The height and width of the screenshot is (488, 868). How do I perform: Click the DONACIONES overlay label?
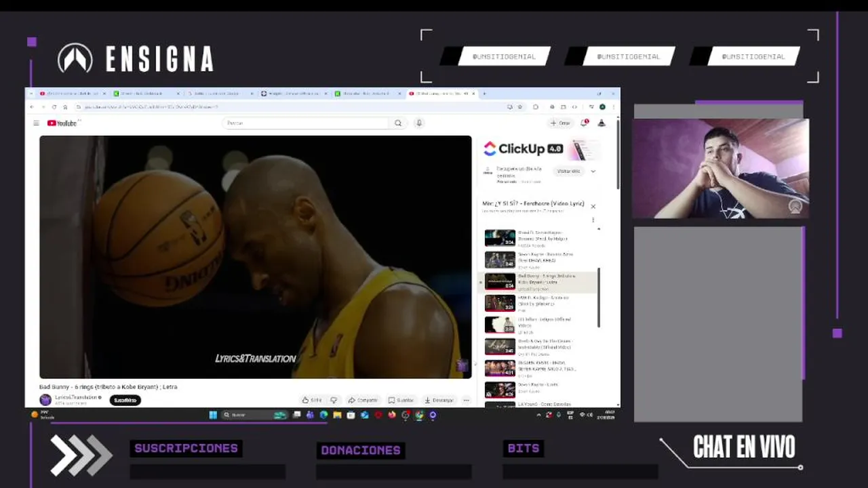coord(361,450)
